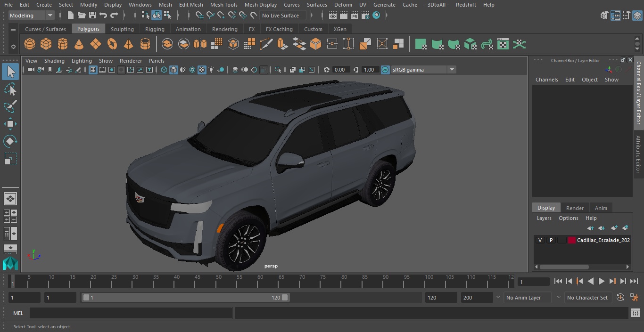
Task: Toggle use all lights bulb icon
Action: 211,70
